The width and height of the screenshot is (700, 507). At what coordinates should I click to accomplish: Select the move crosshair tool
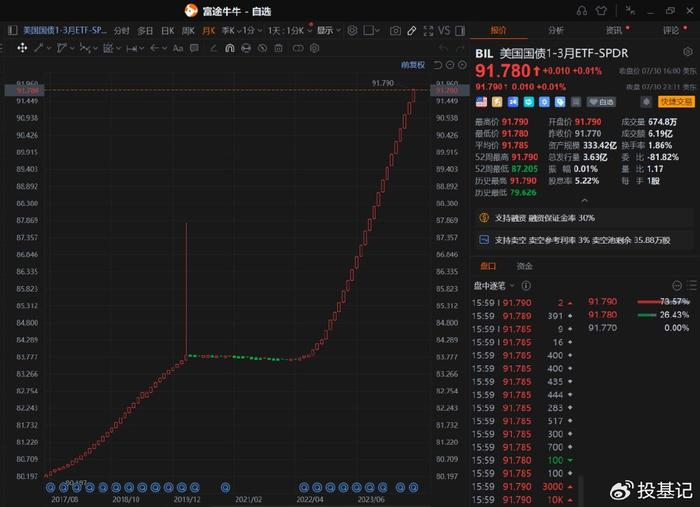point(22,48)
